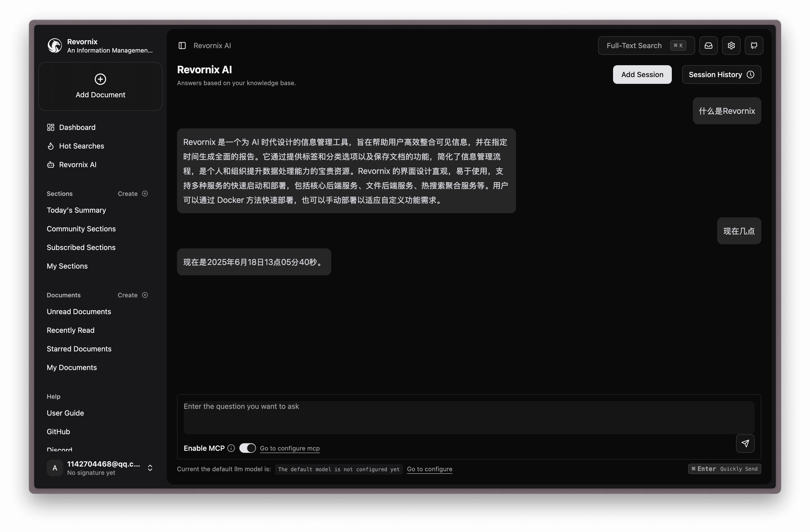Click the Revornix logo in sidebar

coord(54,46)
